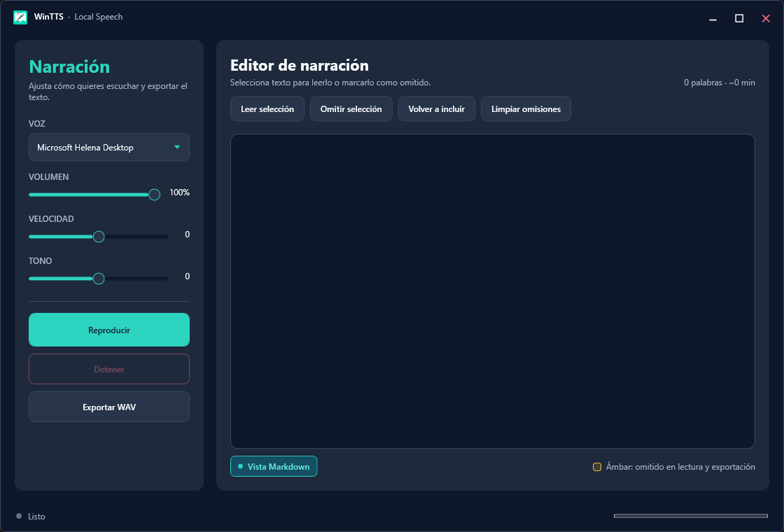
Task: Click inside the narration text editor
Action: [x=493, y=291]
